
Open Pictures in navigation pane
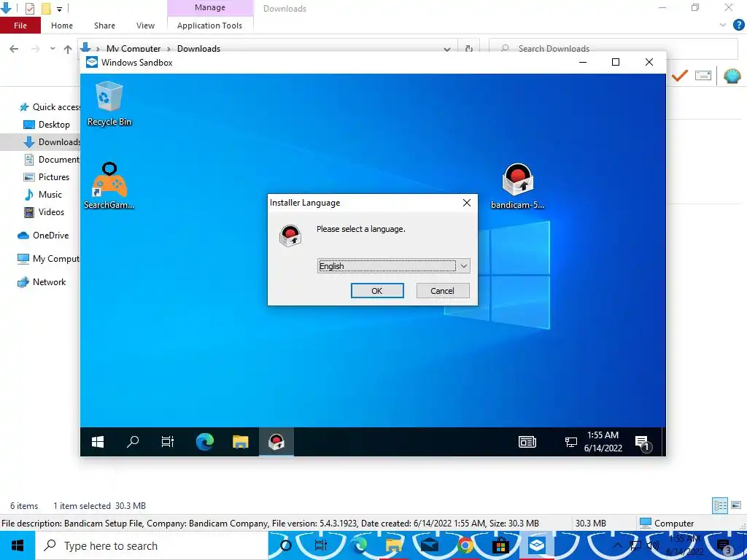coord(47,177)
